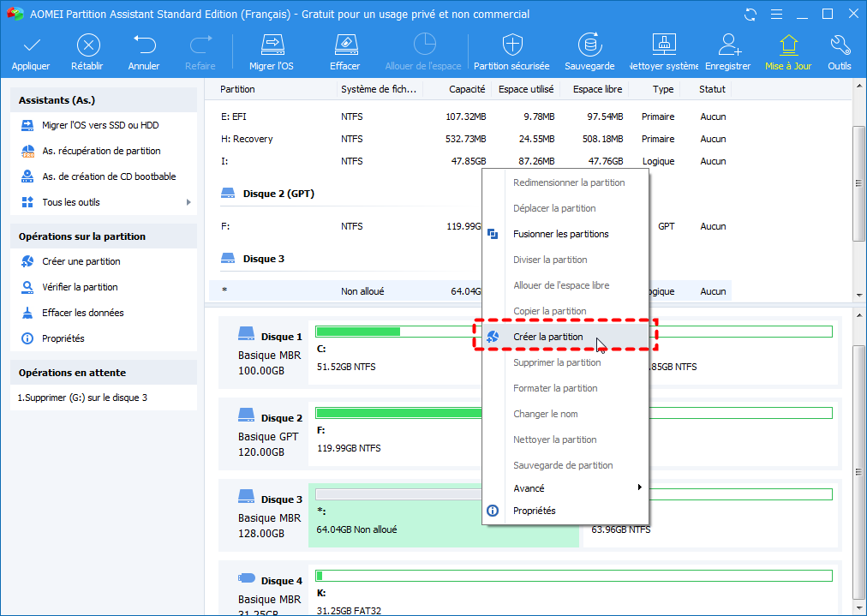Open Propriétés from the context menu
Screen dimensions: 867x616
click(x=534, y=511)
